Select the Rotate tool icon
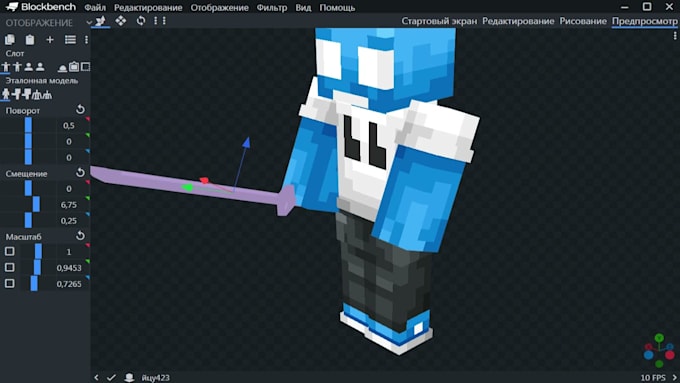Viewport: 680px width, 383px height. tap(141, 20)
